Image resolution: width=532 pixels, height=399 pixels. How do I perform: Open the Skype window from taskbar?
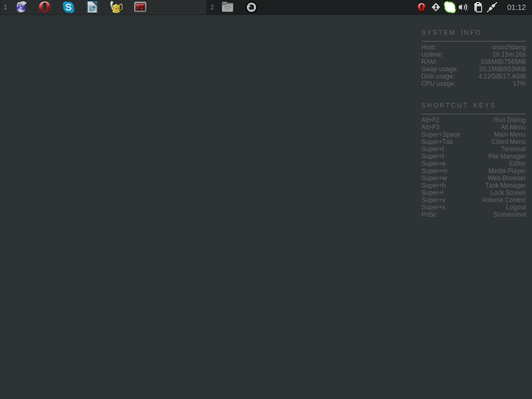coord(68,7)
